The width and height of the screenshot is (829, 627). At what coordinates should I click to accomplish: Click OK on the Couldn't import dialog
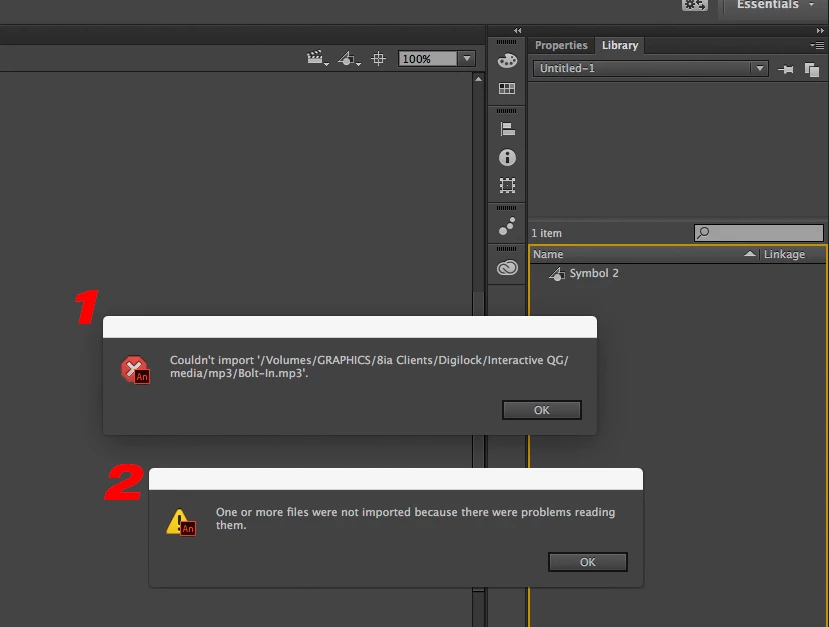point(542,410)
